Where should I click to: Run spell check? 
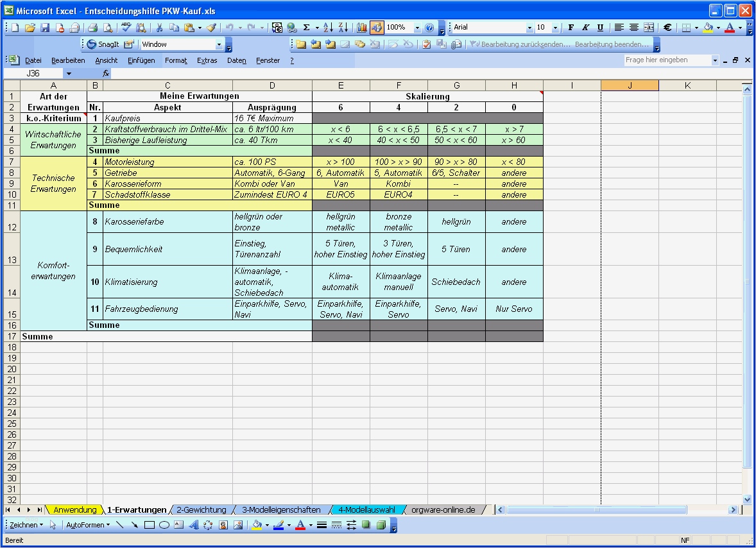pyautogui.click(x=126, y=28)
